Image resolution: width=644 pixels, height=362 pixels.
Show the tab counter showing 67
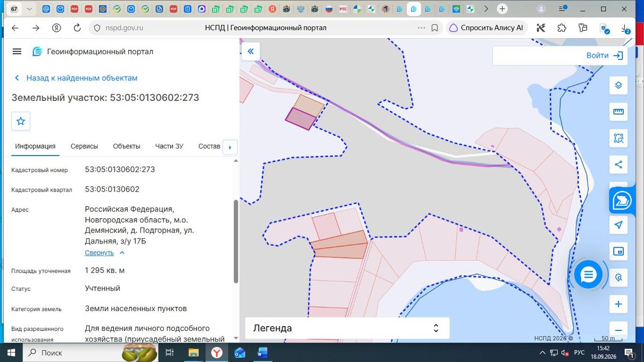pyautogui.click(x=14, y=9)
